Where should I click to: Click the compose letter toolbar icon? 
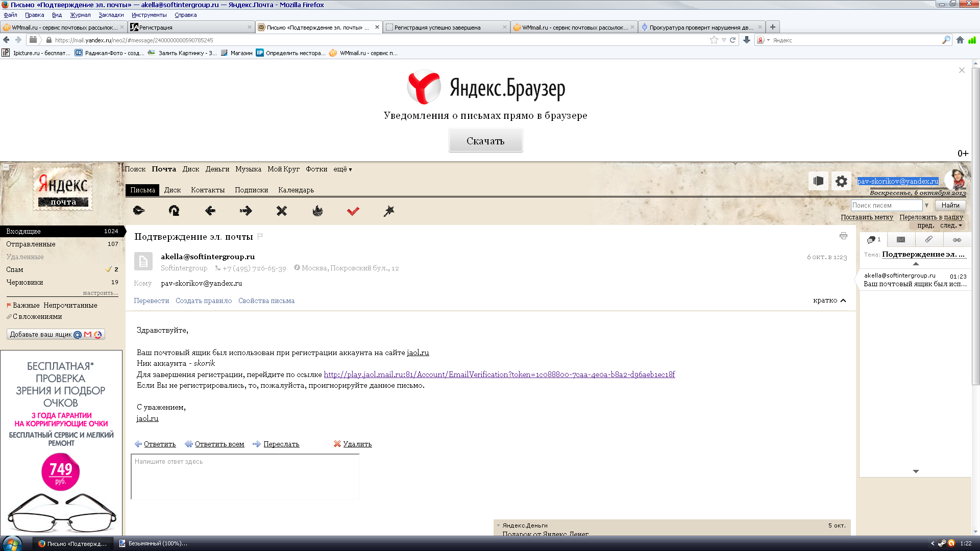[x=139, y=210]
